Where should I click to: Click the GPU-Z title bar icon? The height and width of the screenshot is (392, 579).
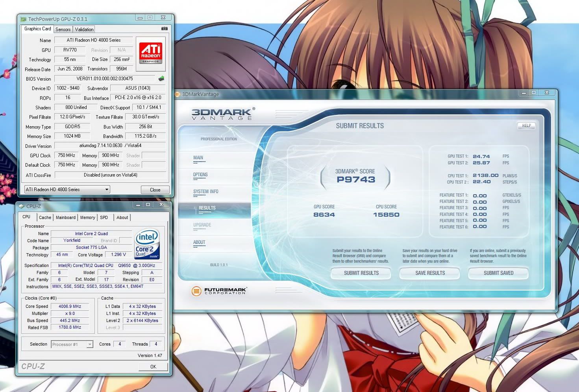click(24, 19)
